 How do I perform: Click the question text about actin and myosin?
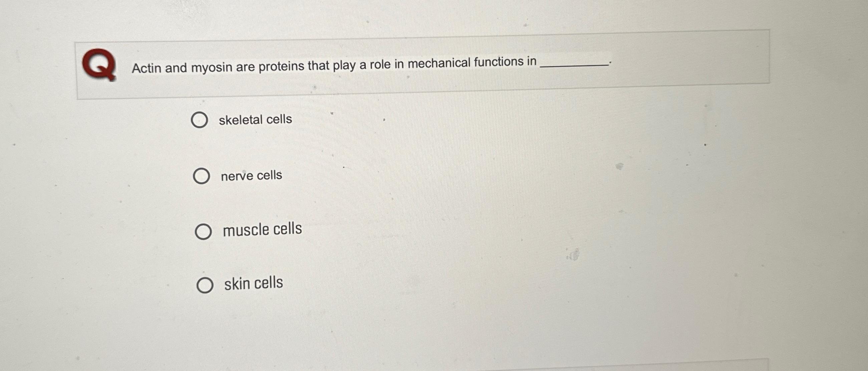[334, 64]
